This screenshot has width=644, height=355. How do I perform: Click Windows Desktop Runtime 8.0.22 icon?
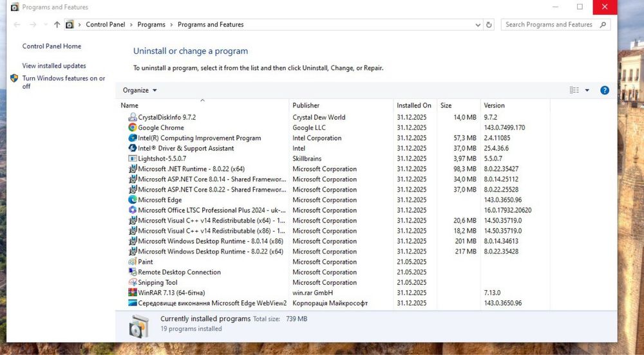[132, 251]
